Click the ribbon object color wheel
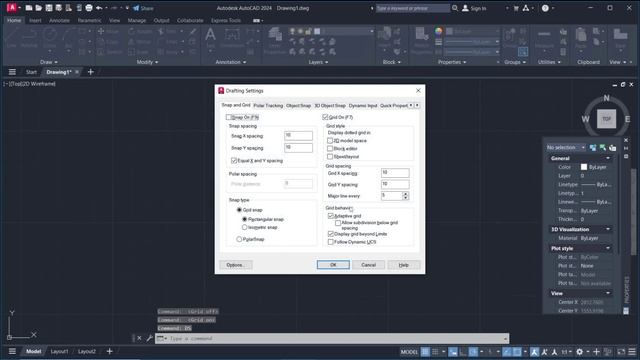Image resolution: width=640 pixels, height=360 pixels. (438, 31)
